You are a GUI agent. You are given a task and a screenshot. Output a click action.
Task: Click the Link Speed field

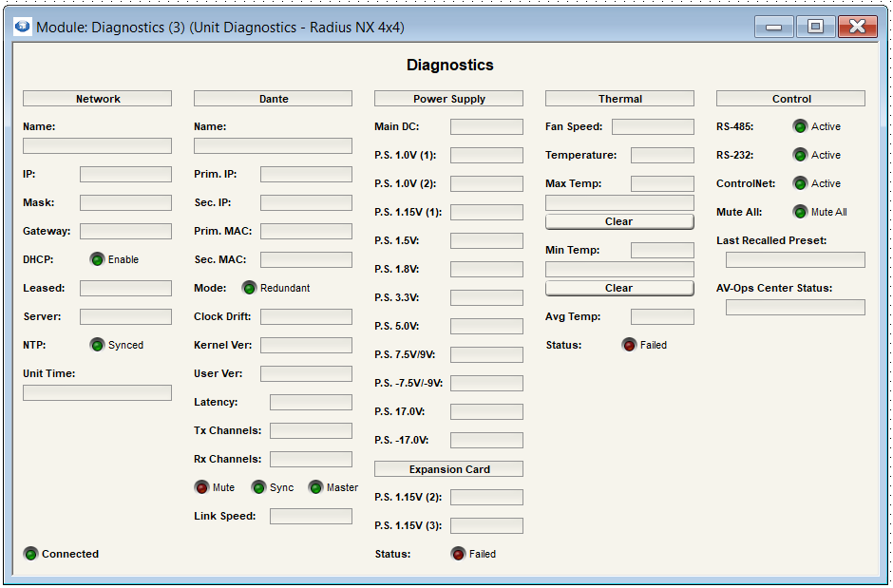(x=311, y=516)
